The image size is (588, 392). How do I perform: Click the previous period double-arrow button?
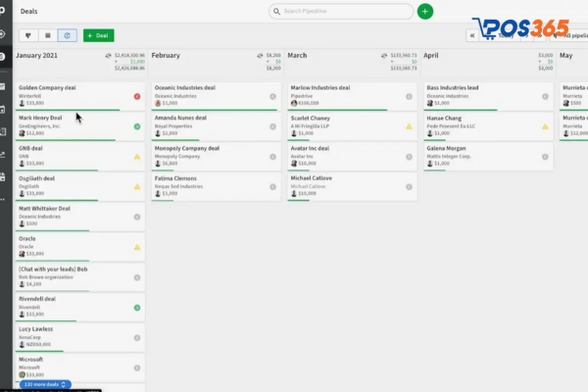[473, 35]
